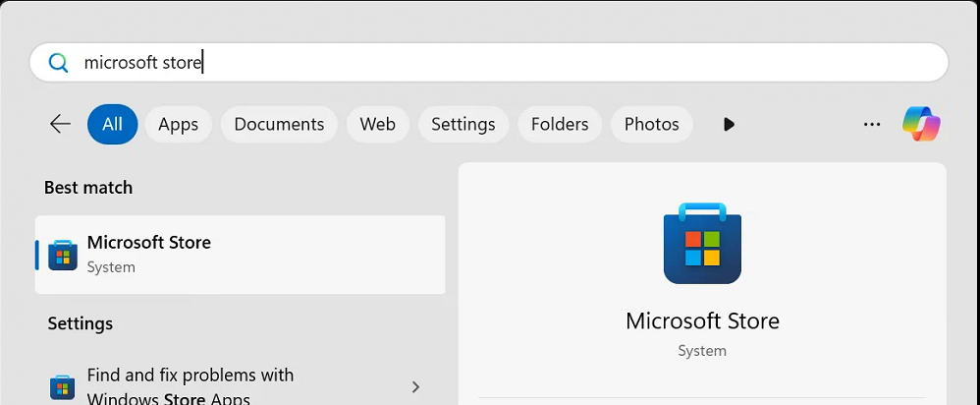980x405 pixels.
Task: Show more filters with the play arrow
Action: (729, 124)
